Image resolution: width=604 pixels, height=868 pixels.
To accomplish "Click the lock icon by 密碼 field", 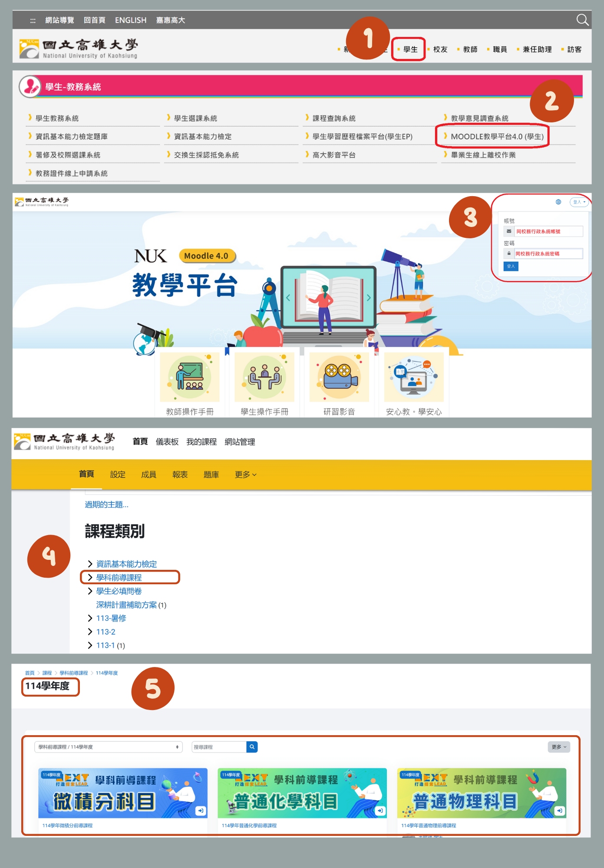I will (509, 253).
